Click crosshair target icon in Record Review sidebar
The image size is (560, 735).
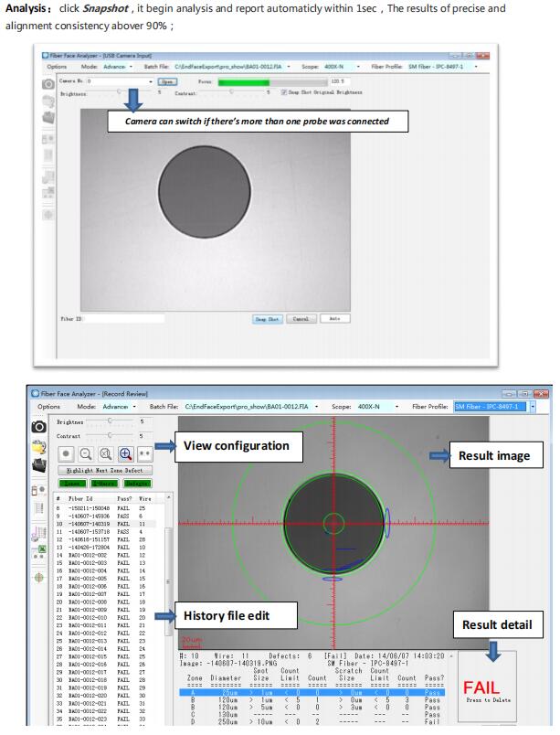(39, 578)
